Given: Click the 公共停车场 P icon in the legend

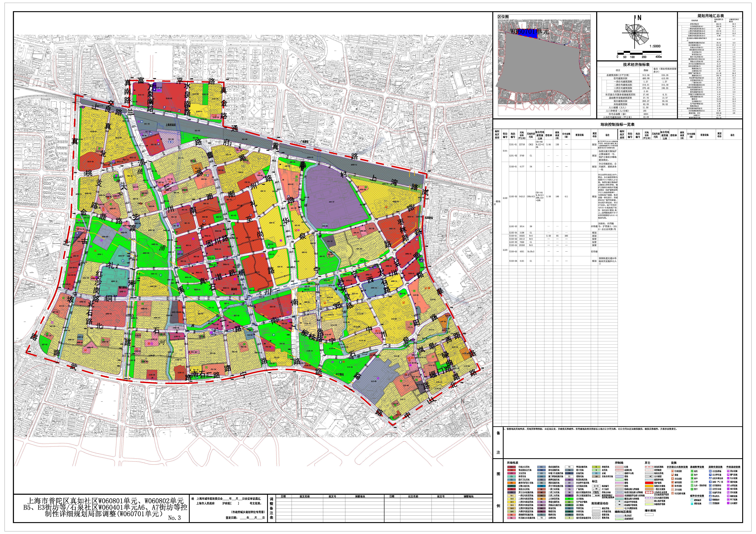Looking at the screenshot, I should point(710,475).
